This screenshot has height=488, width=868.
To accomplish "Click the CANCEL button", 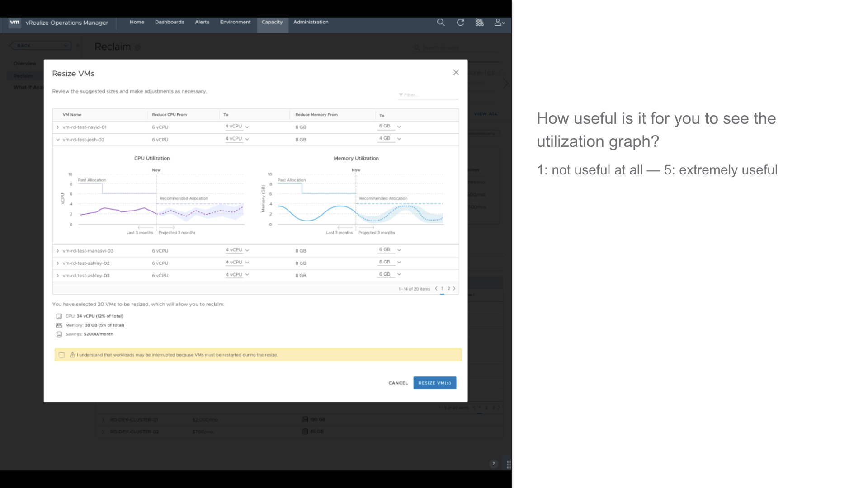I will click(398, 383).
